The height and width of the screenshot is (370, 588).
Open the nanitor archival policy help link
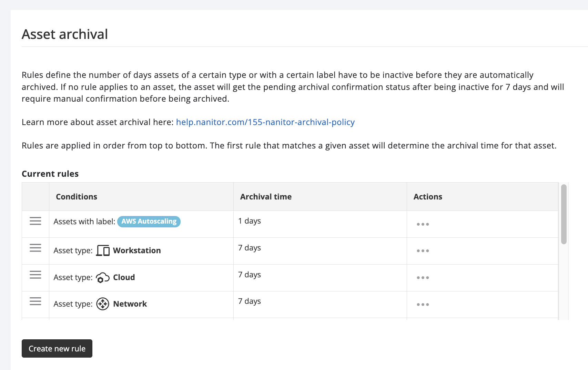(x=265, y=122)
